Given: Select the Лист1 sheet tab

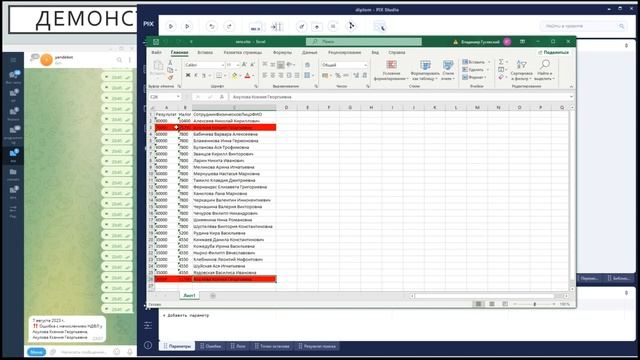Looking at the screenshot, I should 189,296.
